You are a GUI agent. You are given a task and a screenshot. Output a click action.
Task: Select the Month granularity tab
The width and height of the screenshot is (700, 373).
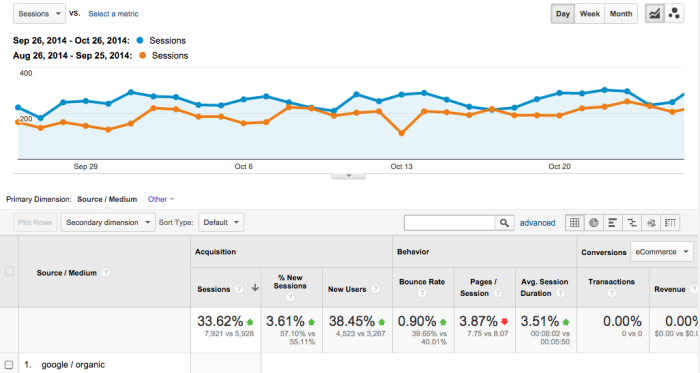pos(621,14)
